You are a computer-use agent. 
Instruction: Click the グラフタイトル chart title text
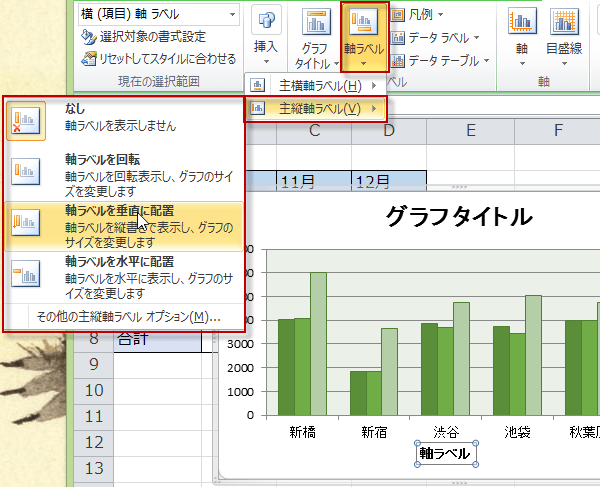coord(459,216)
